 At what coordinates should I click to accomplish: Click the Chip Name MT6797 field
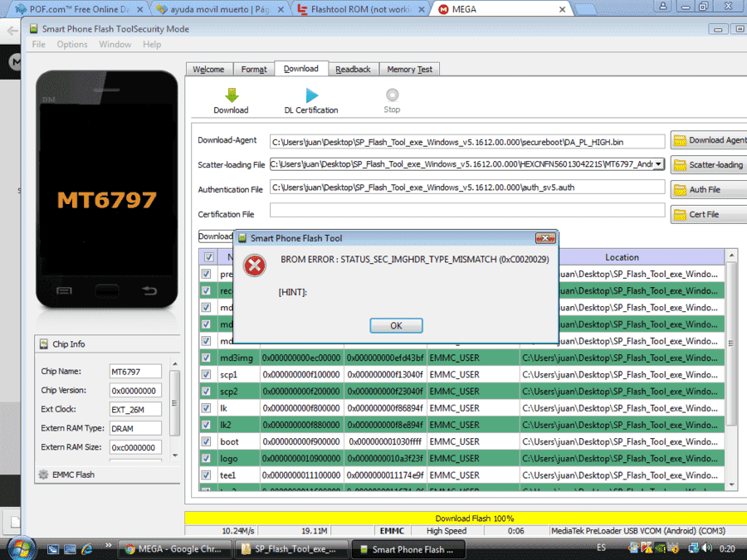[135, 372]
